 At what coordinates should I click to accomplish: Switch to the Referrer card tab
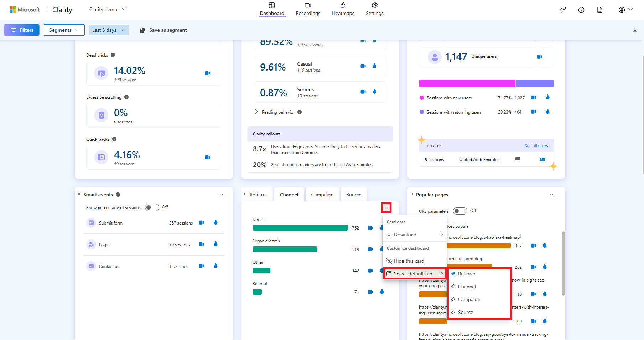point(258,195)
